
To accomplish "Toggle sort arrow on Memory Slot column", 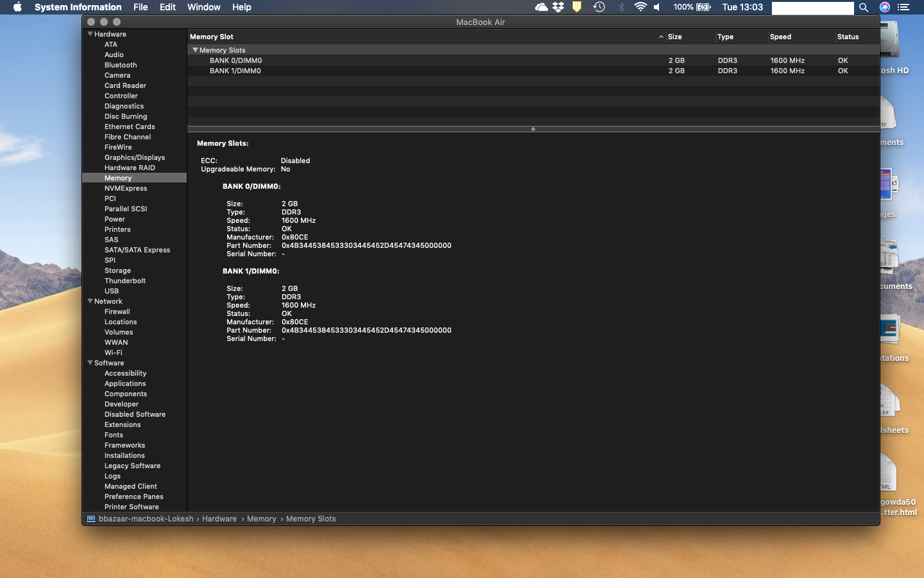I will pos(661,37).
